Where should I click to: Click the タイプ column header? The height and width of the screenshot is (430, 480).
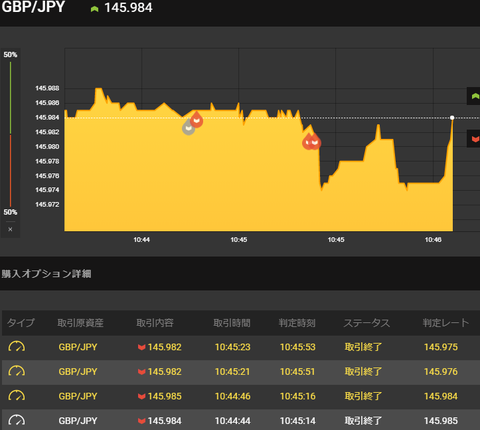coord(21,323)
